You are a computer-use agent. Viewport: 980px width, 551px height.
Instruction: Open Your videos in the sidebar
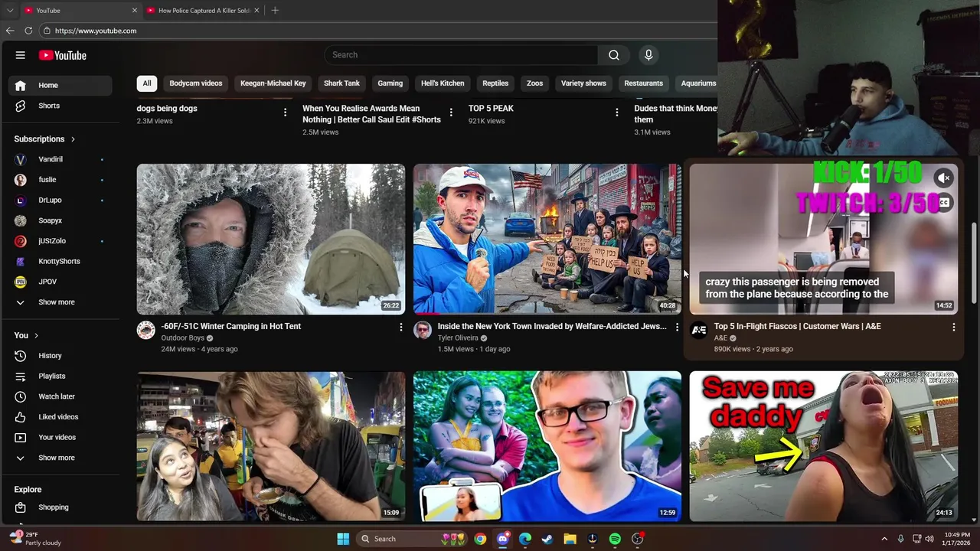tap(61, 437)
